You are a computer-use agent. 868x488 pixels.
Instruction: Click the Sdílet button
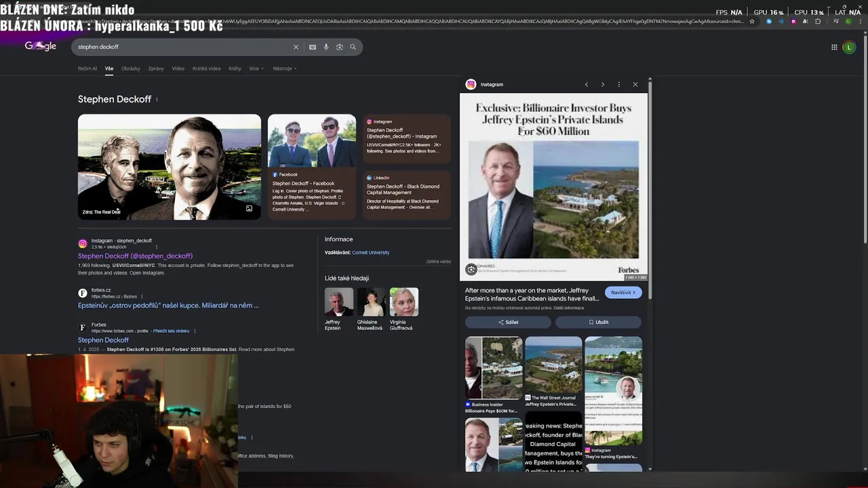pyautogui.click(x=508, y=323)
